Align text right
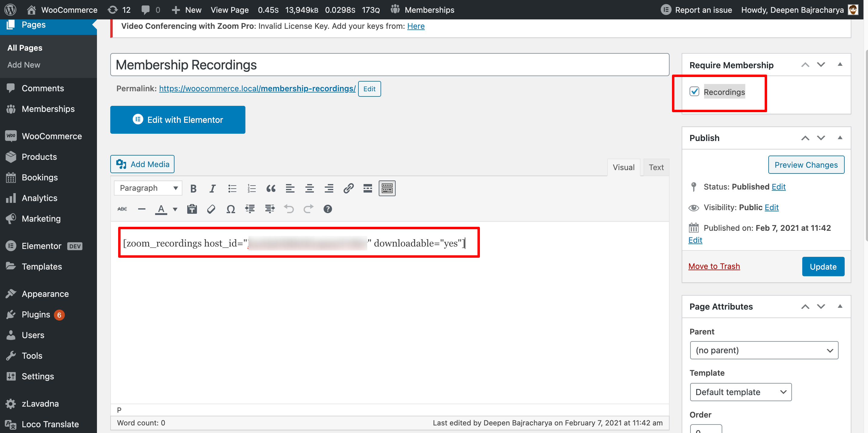This screenshot has width=868, height=433. point(329,188)
